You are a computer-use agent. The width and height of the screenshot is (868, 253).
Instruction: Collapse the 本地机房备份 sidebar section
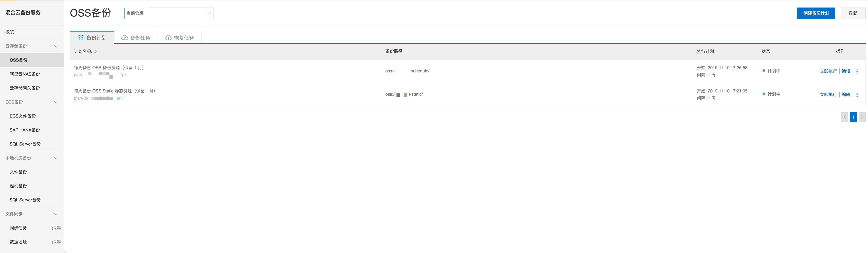coord(56,158)
